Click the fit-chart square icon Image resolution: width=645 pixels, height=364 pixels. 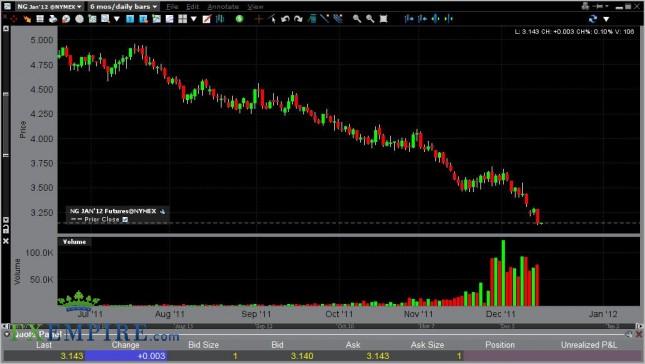pyautogui.click(x=383, y=19)
